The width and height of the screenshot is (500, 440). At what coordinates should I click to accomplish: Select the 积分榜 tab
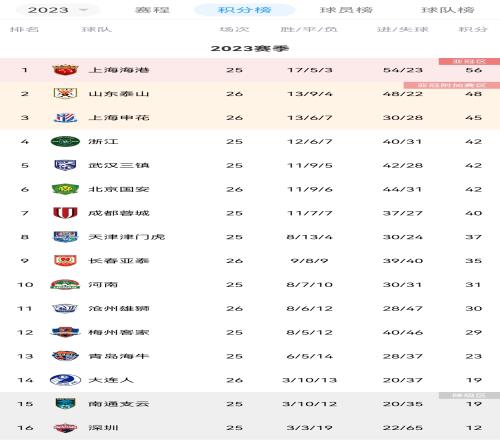click(244, 10)
